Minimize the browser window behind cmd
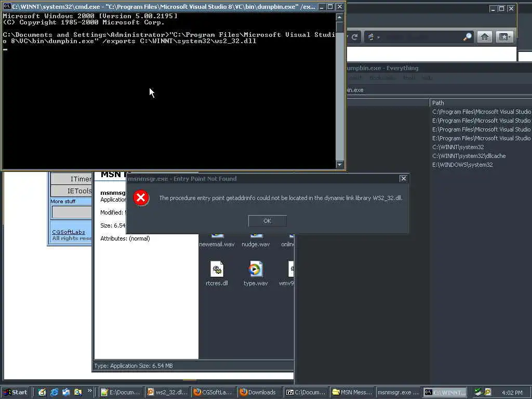 pos(493,9)
